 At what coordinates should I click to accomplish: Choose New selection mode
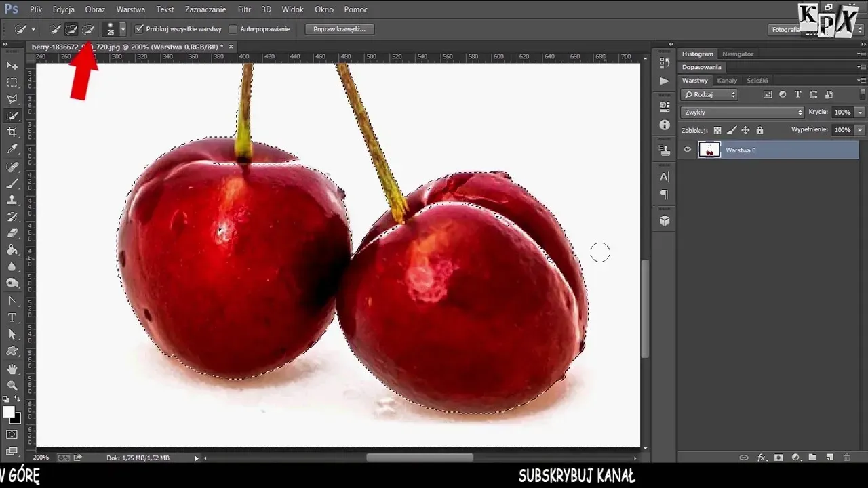[x=55, y=29]
